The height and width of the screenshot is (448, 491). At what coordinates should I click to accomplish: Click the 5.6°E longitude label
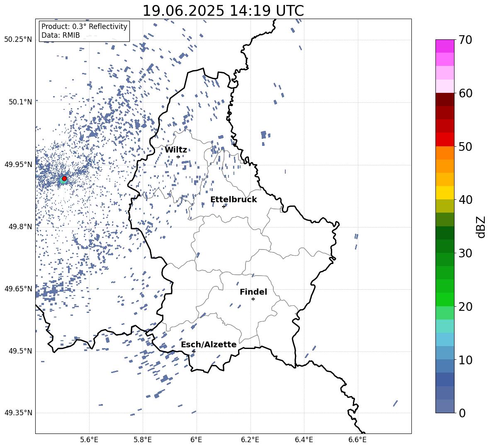pyautogui.click(x=89, y=440)
